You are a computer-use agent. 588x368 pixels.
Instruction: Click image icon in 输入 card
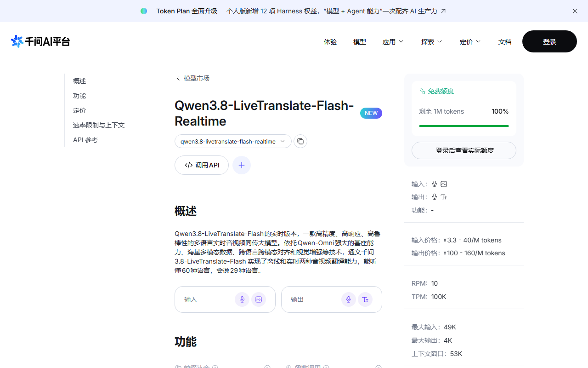tap(259, 299)
